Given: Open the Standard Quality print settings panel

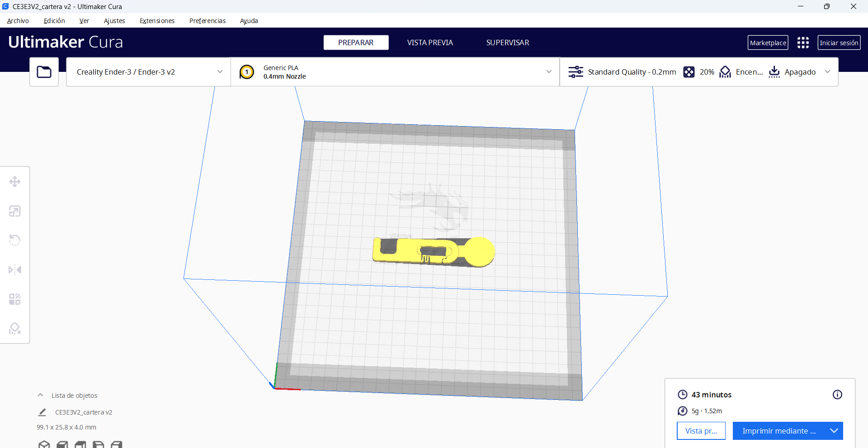Looking at the screenshot, I should coord(699,72).
